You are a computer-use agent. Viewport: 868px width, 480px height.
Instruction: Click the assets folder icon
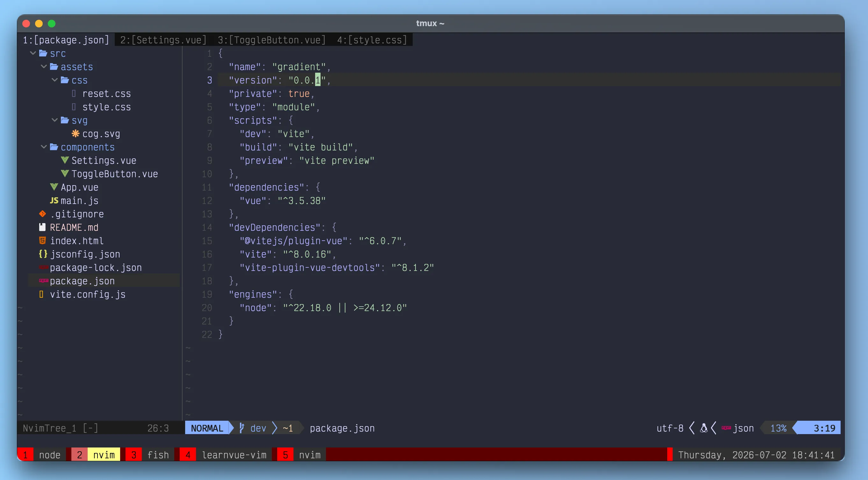tap(54, 67)
